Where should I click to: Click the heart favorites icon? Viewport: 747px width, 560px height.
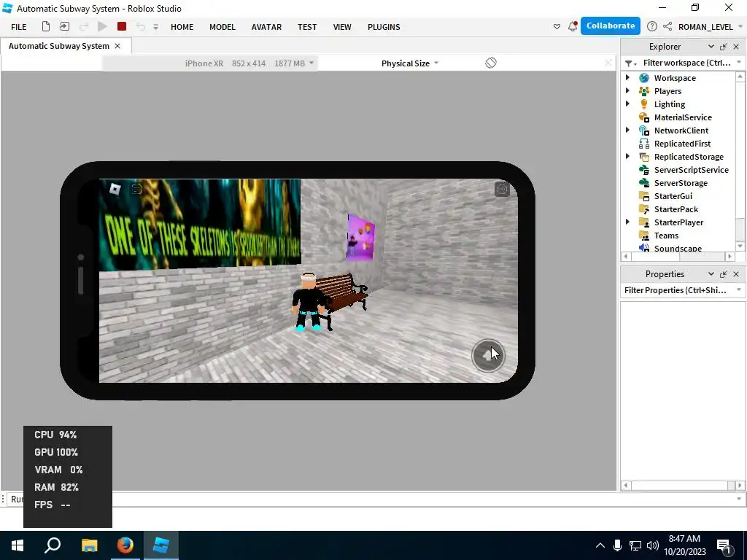tap(557, 27)
